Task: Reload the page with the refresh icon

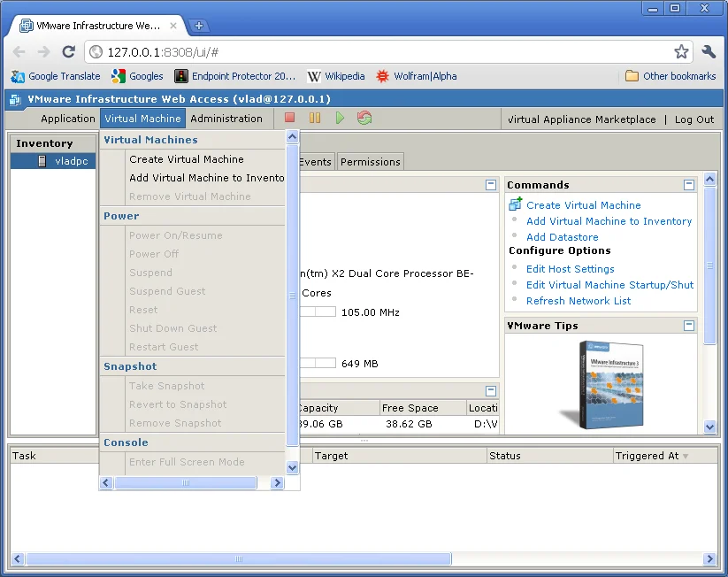Action: pyautogui.click(x=69, y=51)
